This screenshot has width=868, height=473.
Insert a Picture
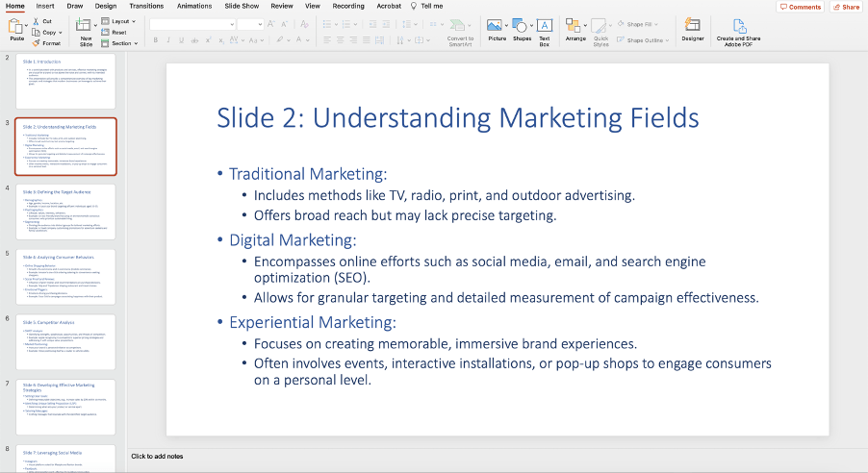(497, 30)
